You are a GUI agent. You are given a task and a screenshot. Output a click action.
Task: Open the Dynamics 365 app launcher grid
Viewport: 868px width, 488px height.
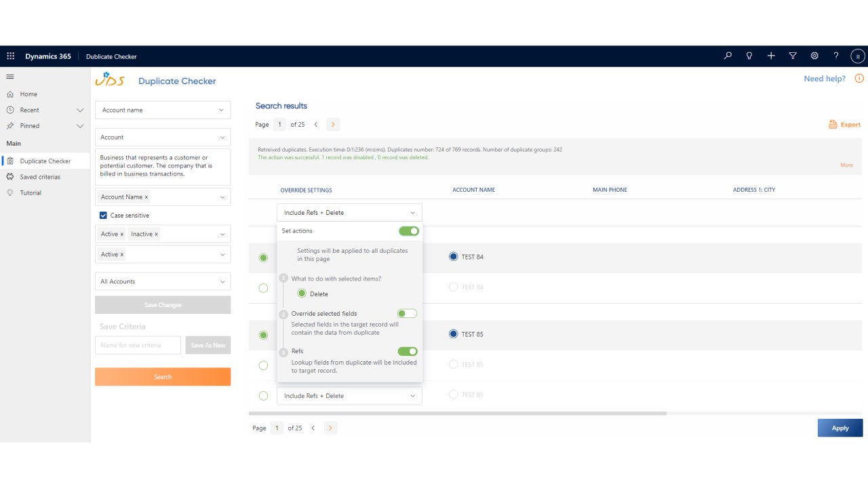pyautogui.click(x=10, y=56)
